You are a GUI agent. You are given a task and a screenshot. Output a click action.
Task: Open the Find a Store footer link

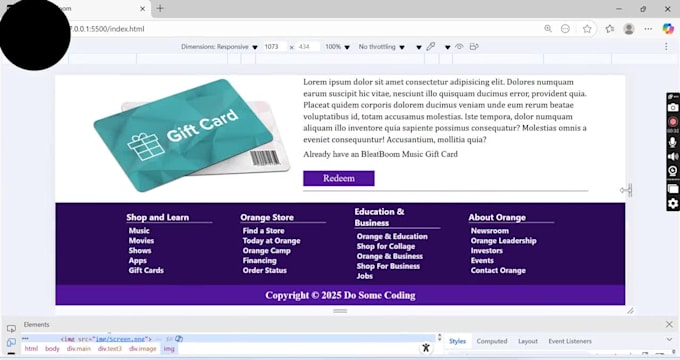coord(263,231)
